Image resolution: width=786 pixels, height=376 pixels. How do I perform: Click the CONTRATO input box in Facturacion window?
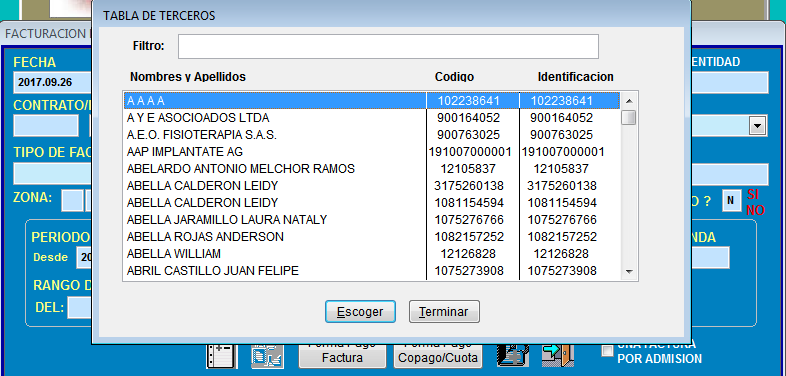pyautogui.click(x=46, y=125)
